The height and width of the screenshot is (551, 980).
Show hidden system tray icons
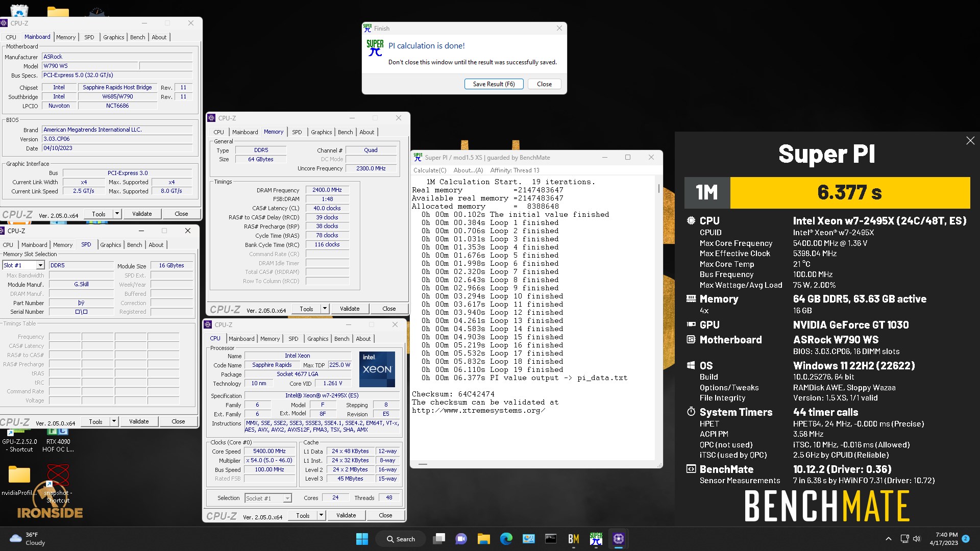coord(888,539)
